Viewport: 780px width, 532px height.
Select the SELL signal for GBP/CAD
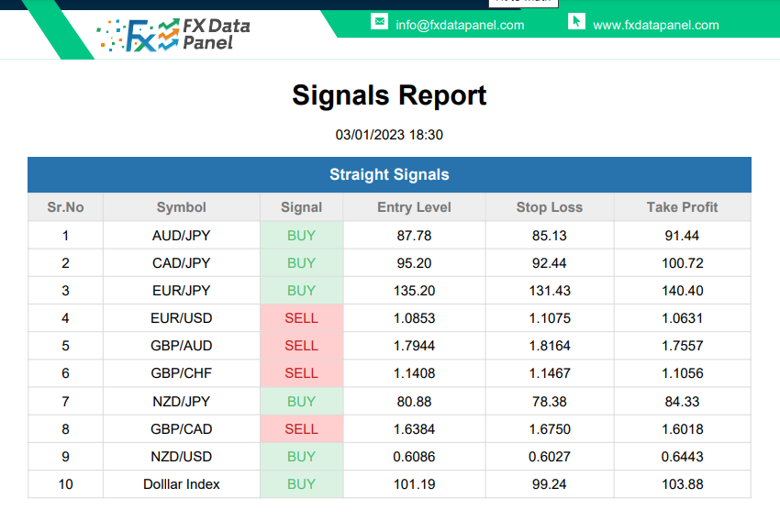coord(302,429)
